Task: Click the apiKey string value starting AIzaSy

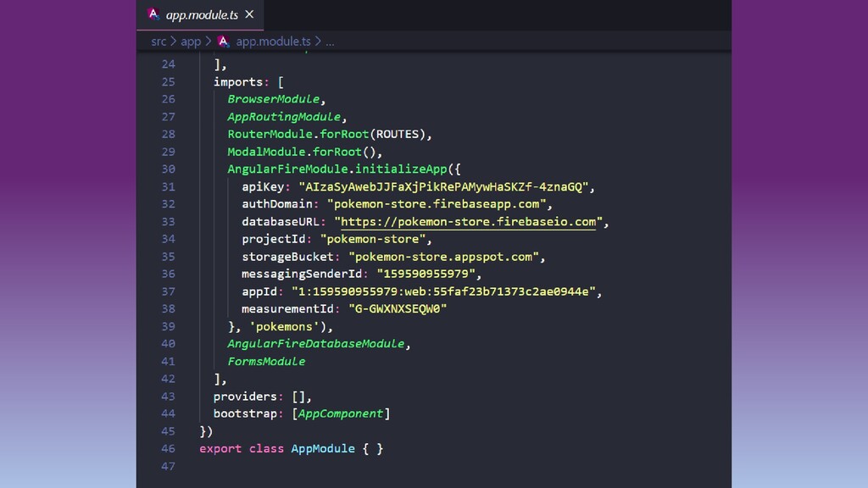Action: (x=443, y=187)
